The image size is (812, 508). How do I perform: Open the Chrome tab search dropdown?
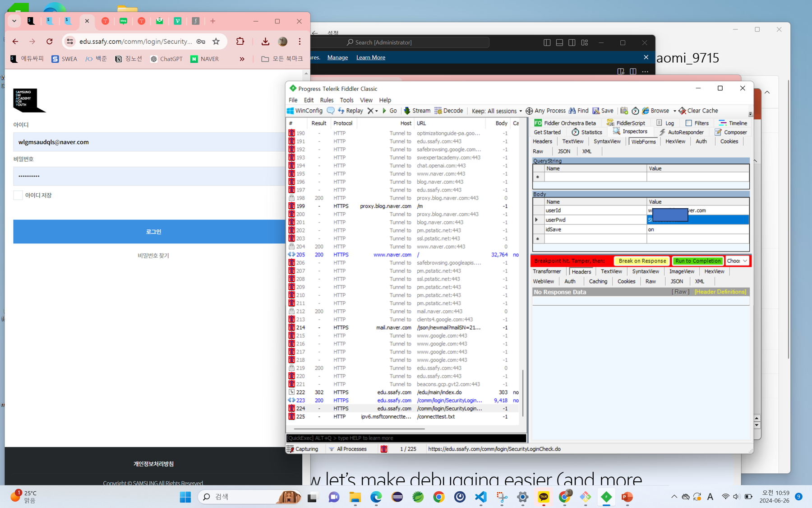(14, 21)
